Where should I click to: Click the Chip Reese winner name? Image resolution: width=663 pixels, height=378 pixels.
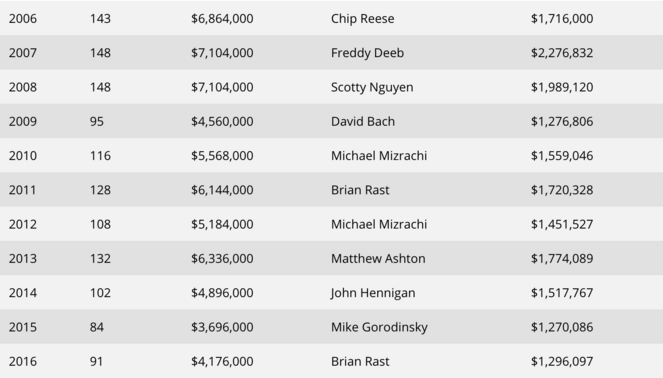[x=362, y=19]
